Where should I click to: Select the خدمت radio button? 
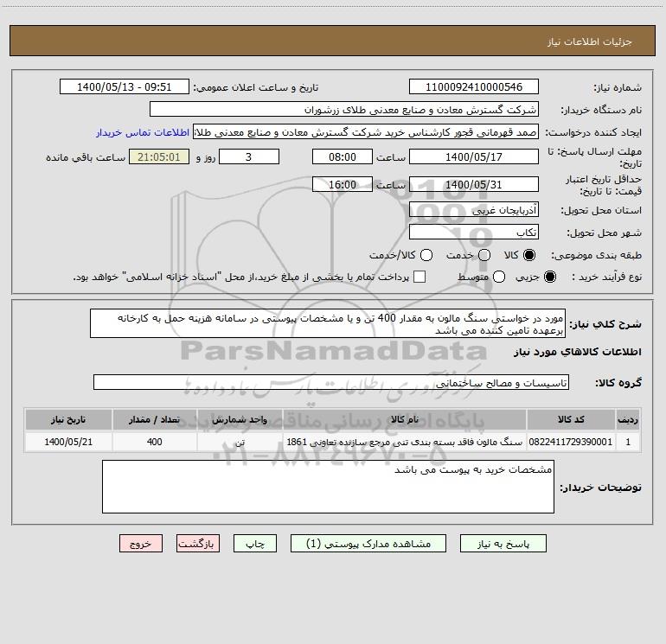pyautogui.click(x=484, y=255)
